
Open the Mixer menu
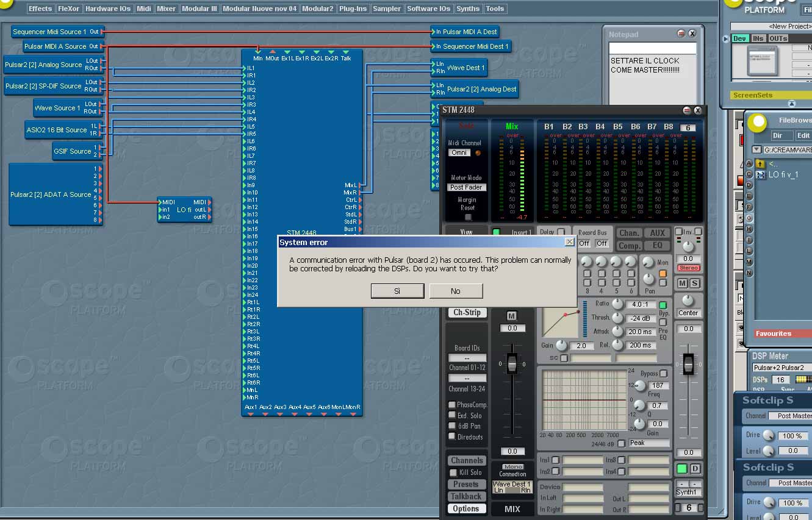pos(166,9)
